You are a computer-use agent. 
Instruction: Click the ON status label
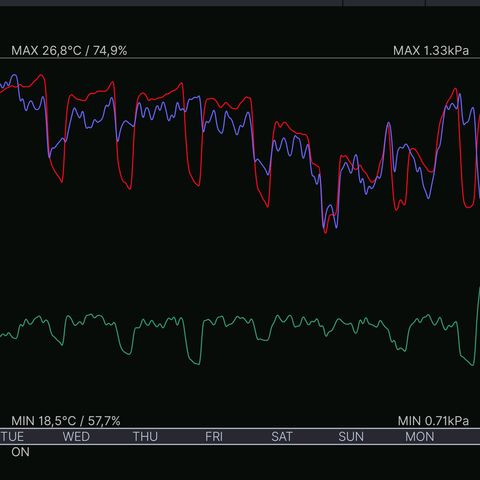click(20, 452)
